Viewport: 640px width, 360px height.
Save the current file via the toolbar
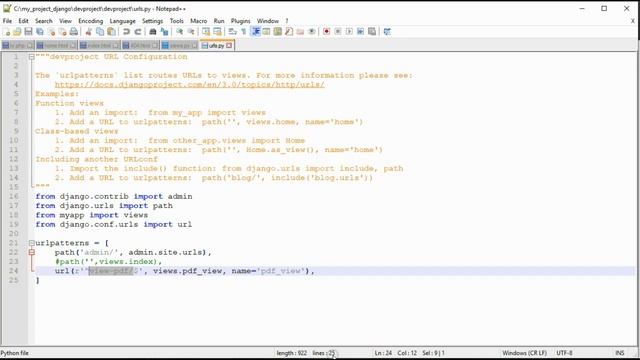28,32
